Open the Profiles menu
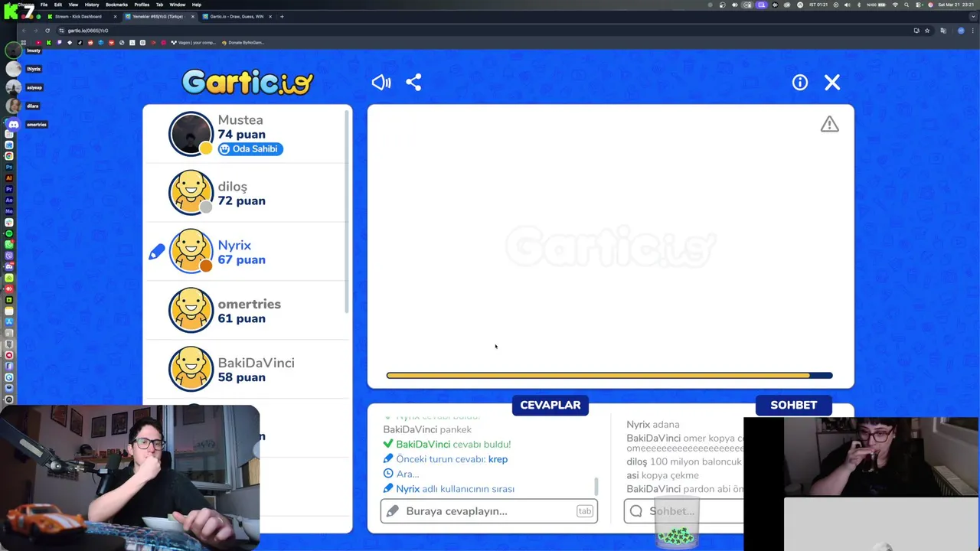980x551 pixels. click(142, 5)
